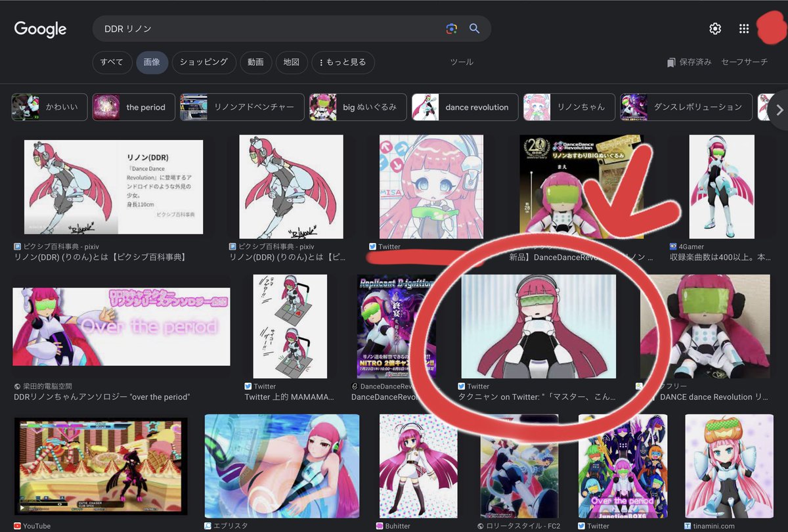Select the 'big ぬいぐるみ' chip

358,107
